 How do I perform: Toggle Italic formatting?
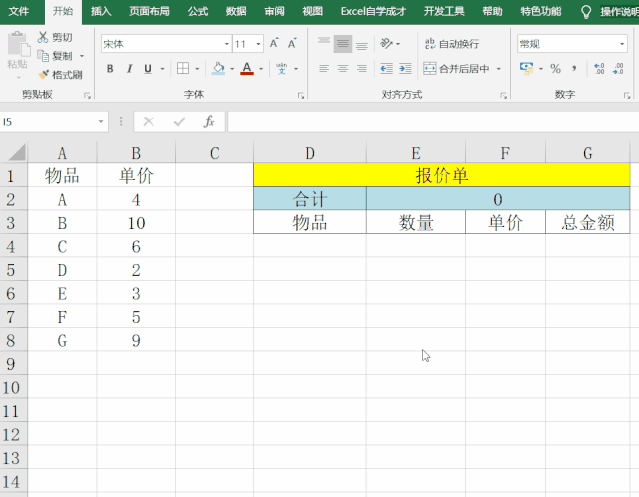click(x=129, y=68)
